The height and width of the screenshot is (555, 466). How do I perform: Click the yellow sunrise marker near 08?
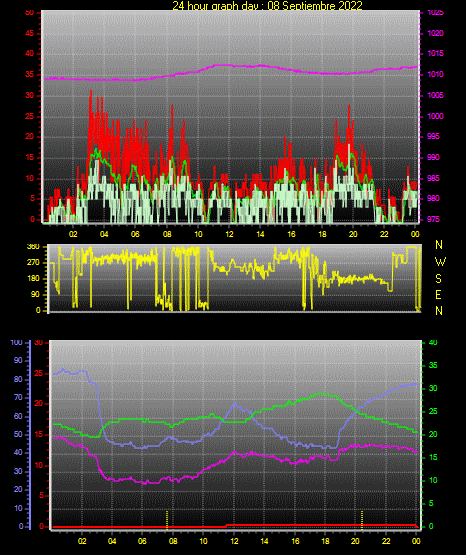[x=167, y=520]
